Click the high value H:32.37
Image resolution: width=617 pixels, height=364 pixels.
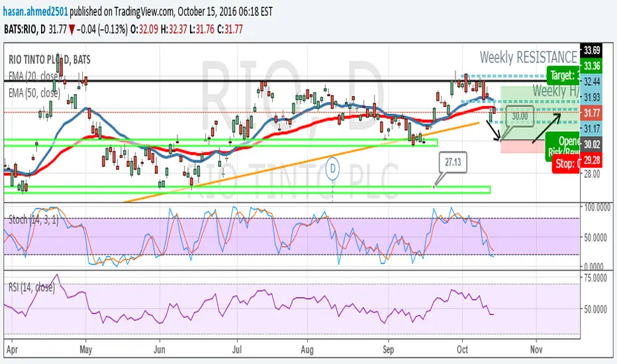coord(173,29)
